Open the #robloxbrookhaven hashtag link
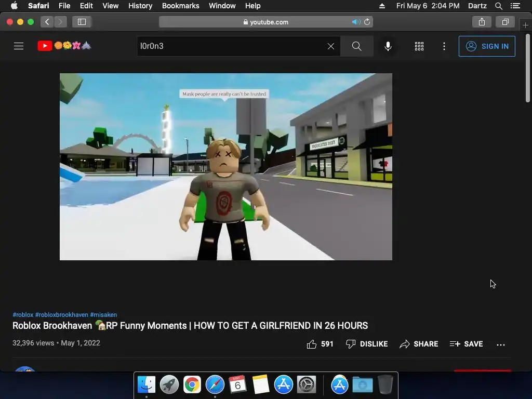Screen dimensions: 532x399 [x=62, y=315]
